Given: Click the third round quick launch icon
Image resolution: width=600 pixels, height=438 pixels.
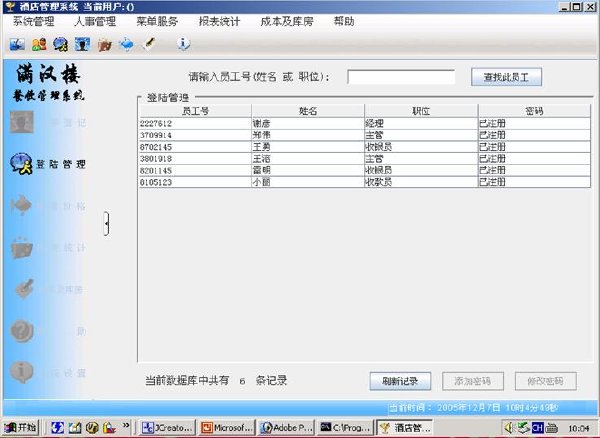Looking at the screenshot, I should coord(92,427).
